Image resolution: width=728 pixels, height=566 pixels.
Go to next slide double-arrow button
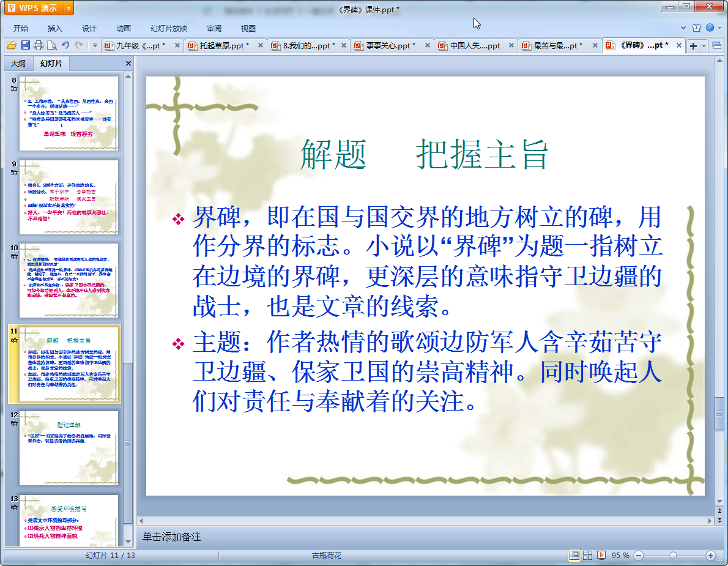pyautogui.click(x=719, y=521)
